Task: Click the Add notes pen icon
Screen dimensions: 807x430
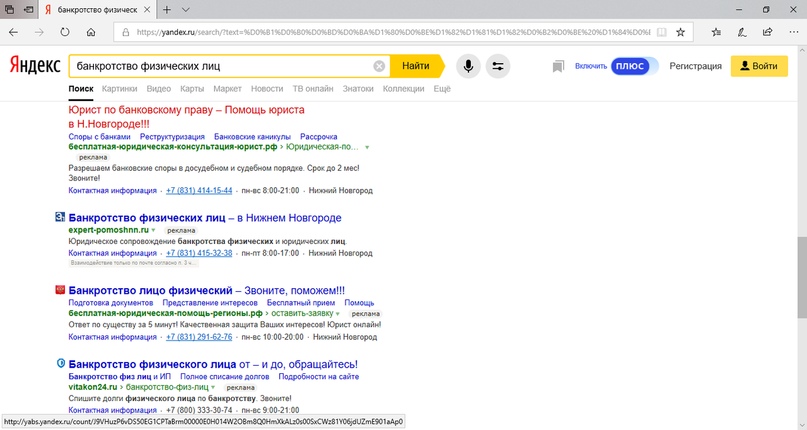Action: click(742, 32)
